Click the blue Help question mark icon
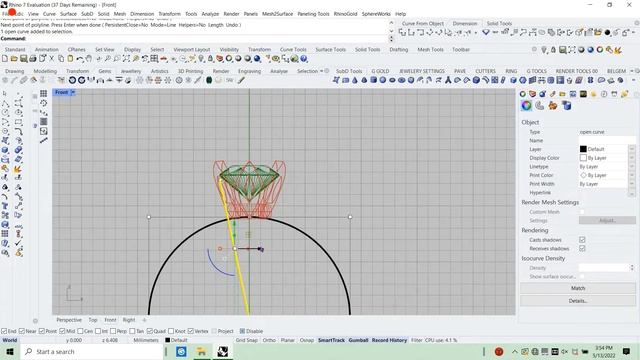The width and height of the screenshot is (640, 360). (304, 59)
